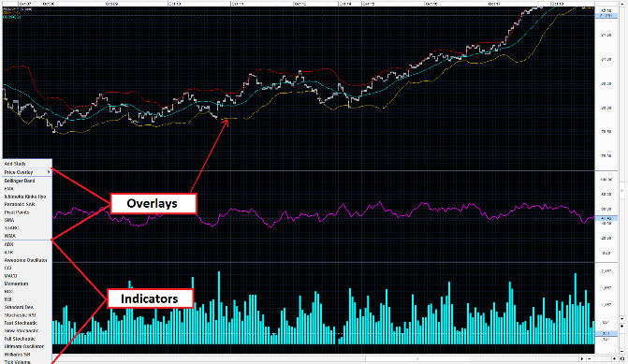This screenshot has width=628, height=364.
Task: Select Fast Stochastic indicator
Action: point(21,323)
